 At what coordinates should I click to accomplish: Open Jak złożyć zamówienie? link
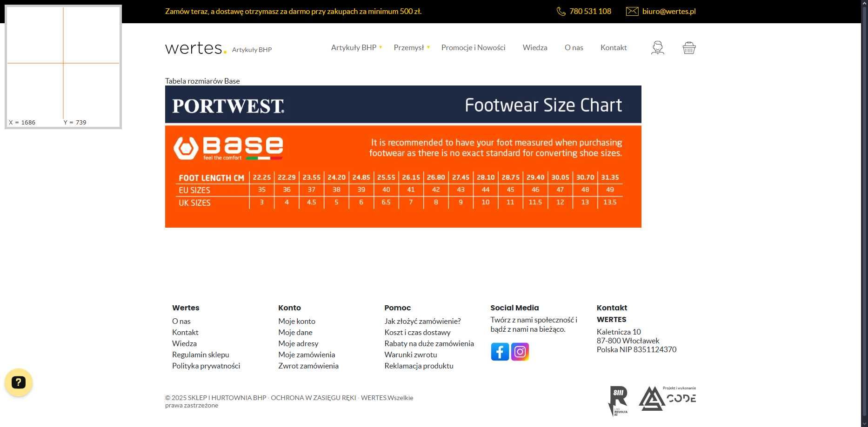click(x=422, y=321)
